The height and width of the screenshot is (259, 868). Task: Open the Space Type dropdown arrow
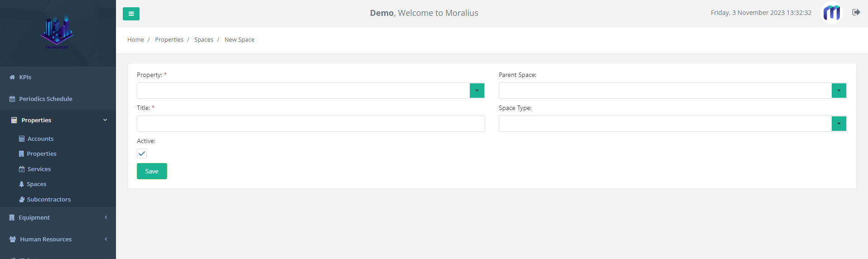[x=839, y=124]
